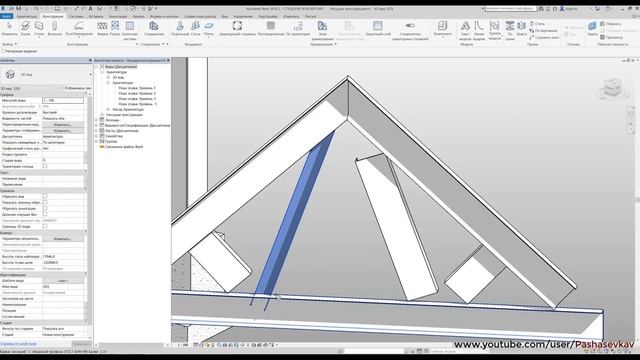Switch to the View (Вид) ribbon tab
The width and height of the screenshot is (640, 360).
point(225,16)
